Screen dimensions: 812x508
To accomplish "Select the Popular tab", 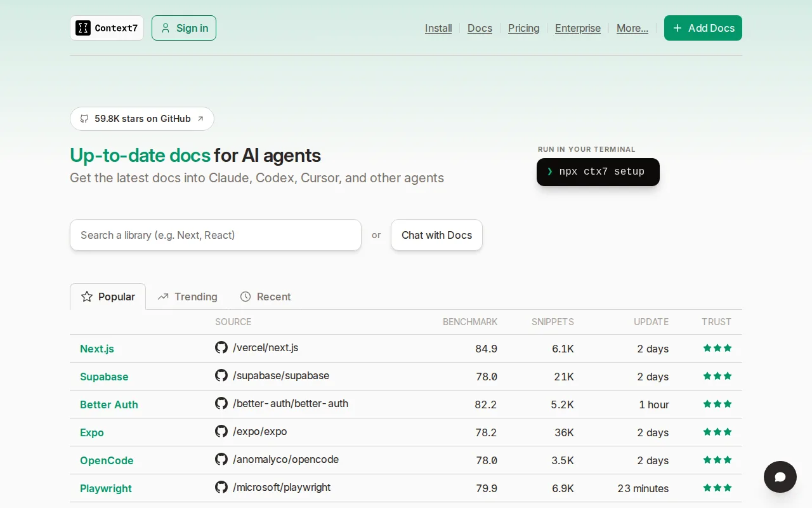I will [108, 297].
